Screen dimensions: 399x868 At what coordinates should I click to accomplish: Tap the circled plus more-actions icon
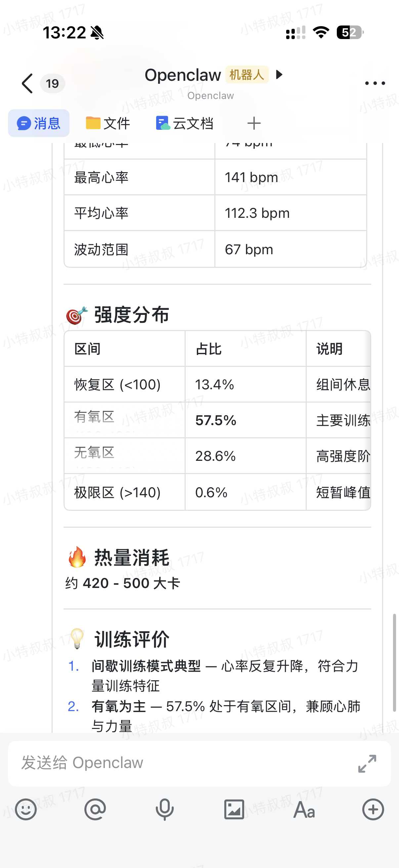(373, 810)
